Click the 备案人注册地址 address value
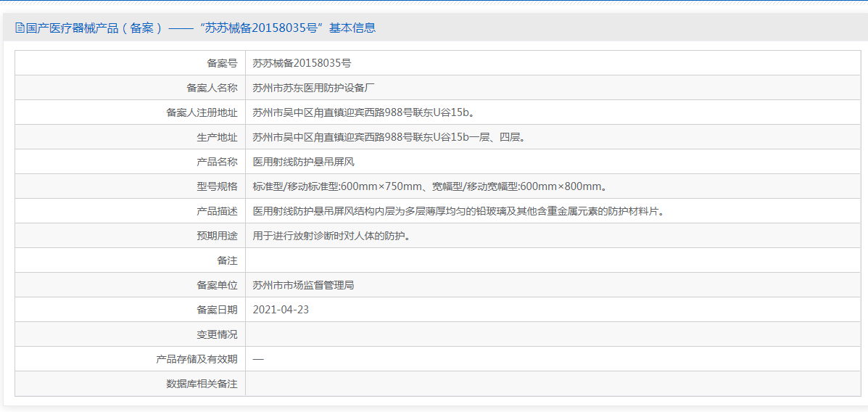 tap(364, 112)
